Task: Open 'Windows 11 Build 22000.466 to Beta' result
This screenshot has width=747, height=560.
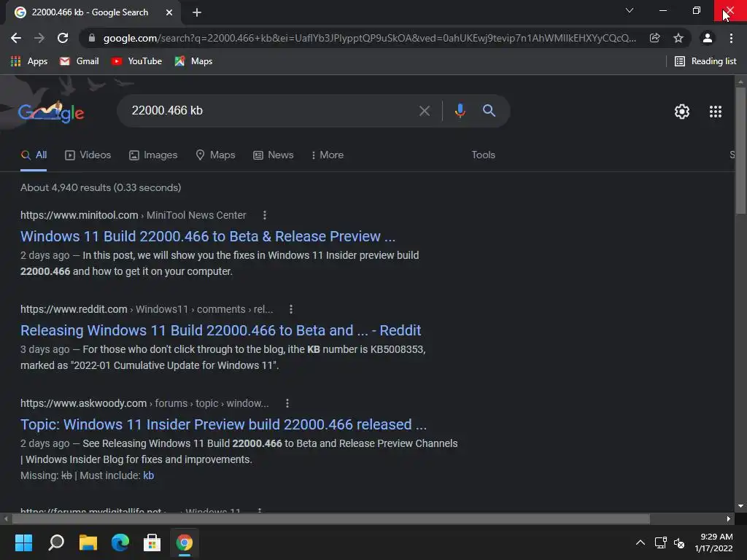Action: [x=208, y=236]
